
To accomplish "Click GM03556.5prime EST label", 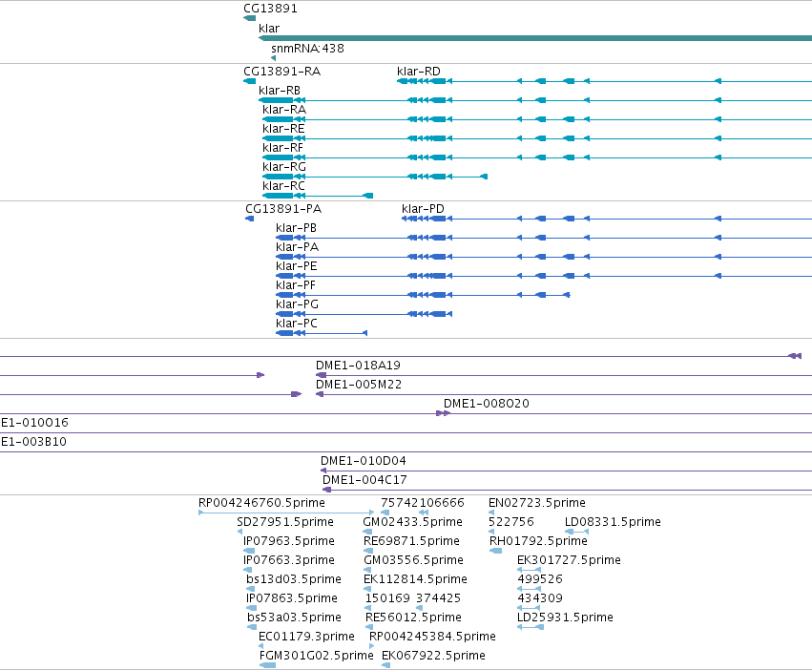I will click(413, 560).
